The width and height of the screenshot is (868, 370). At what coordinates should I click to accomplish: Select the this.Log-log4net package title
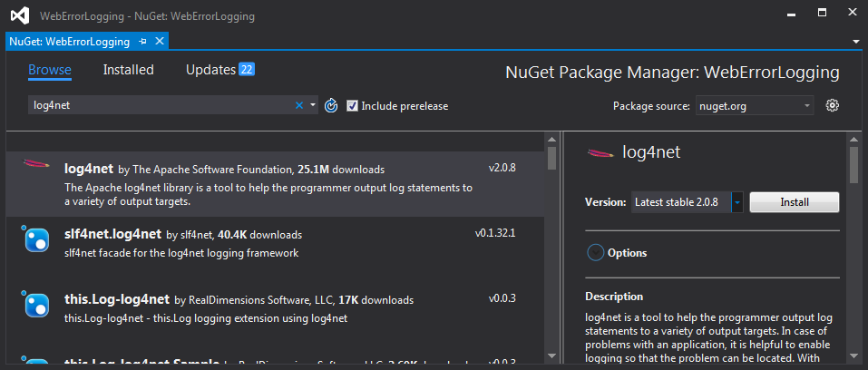tap(117, 299)
